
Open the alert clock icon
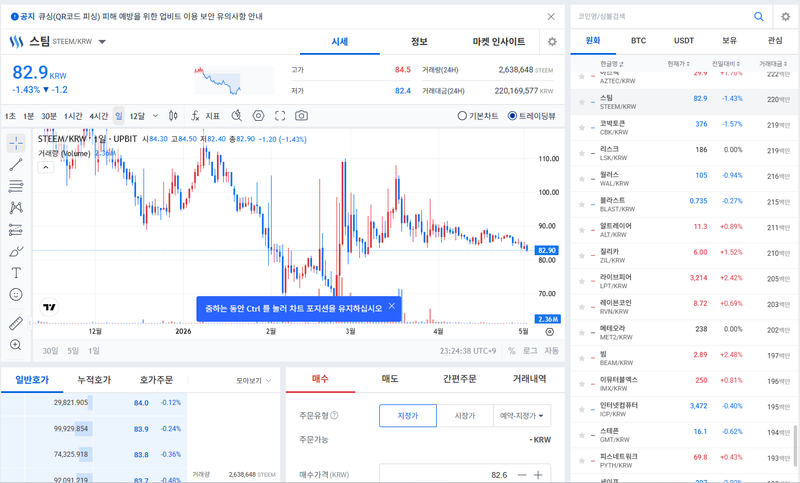[236, 116]
